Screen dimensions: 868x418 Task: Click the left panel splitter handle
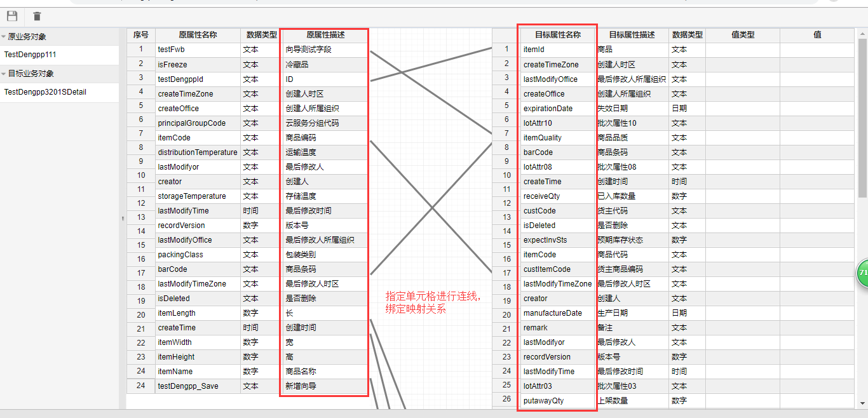point(123,219)
